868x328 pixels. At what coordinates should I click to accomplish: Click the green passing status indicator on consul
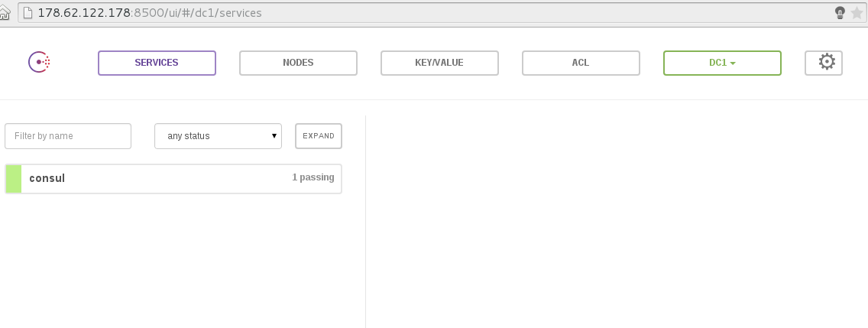pyautogui.click(x=14, y=178)
